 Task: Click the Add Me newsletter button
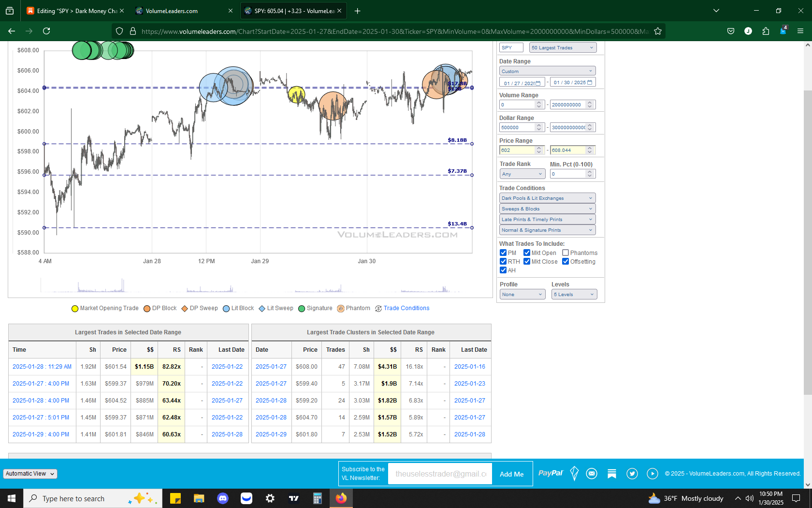click(x=512, y=474)
